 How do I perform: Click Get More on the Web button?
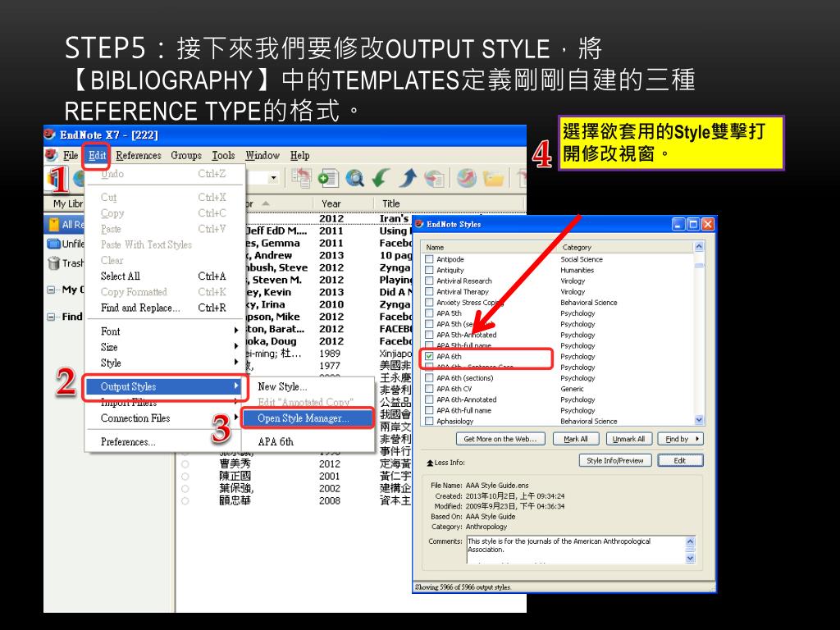point(500,439)
